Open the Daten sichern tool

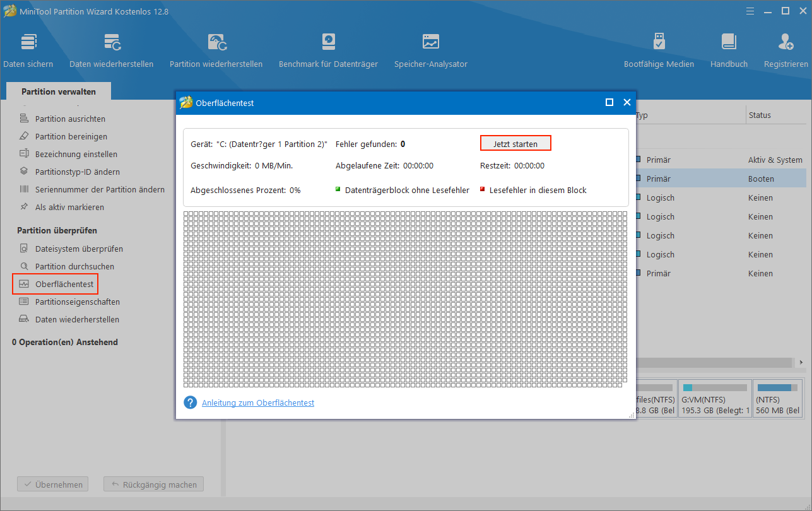coord(28,50)
